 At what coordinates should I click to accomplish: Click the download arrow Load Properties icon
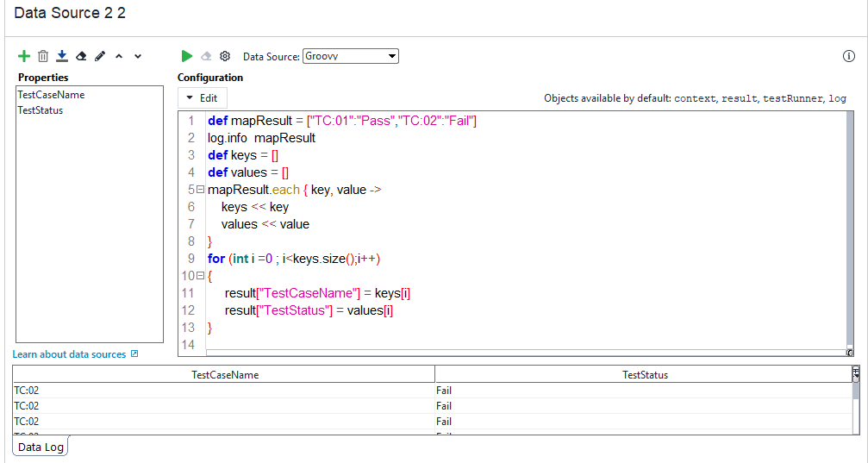(x=62, y=56)
